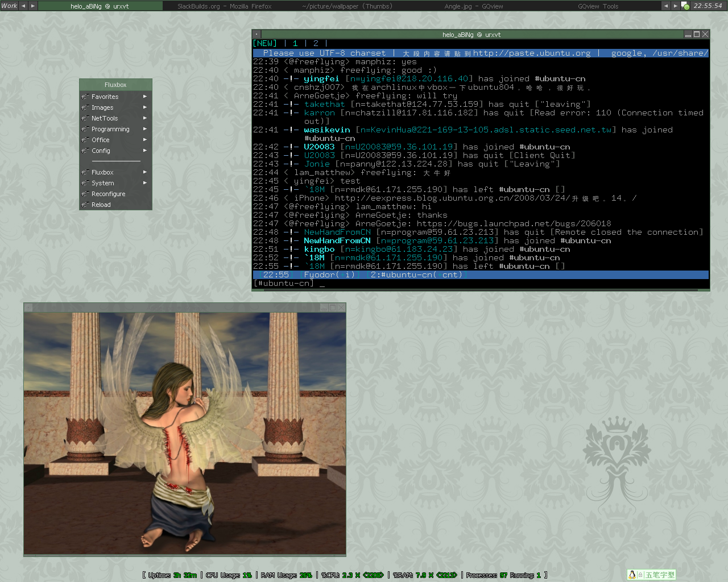Switch to ~/picture/wallpaper (Thumbs) taskbar entry
The width and height of the screenshot is (728, 582).
347,6
